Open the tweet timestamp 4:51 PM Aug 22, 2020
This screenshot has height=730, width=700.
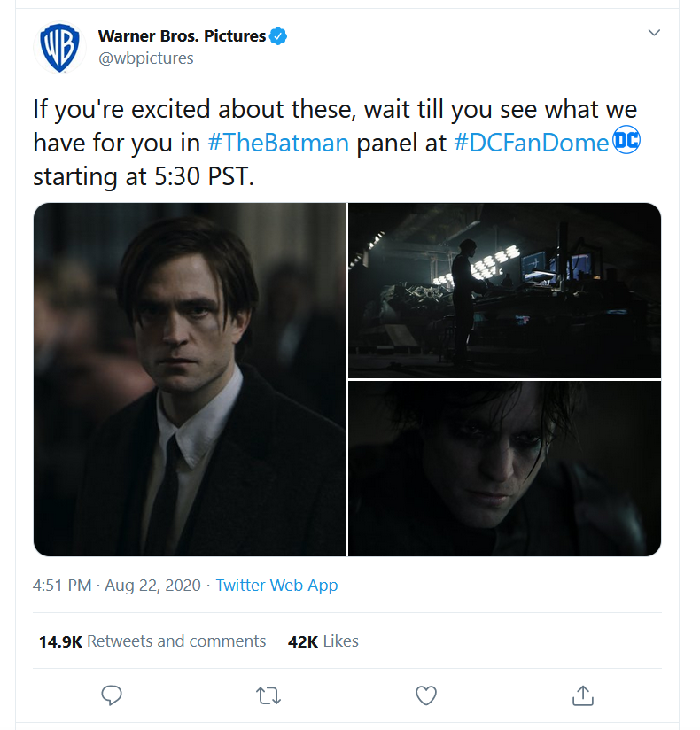pyautogui.click(x=116, y=586)
